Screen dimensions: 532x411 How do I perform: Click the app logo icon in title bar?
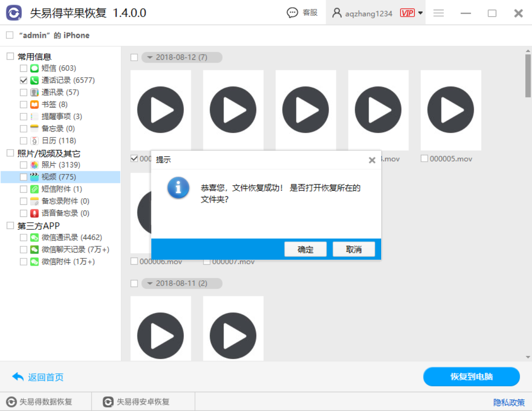(14, 13)
